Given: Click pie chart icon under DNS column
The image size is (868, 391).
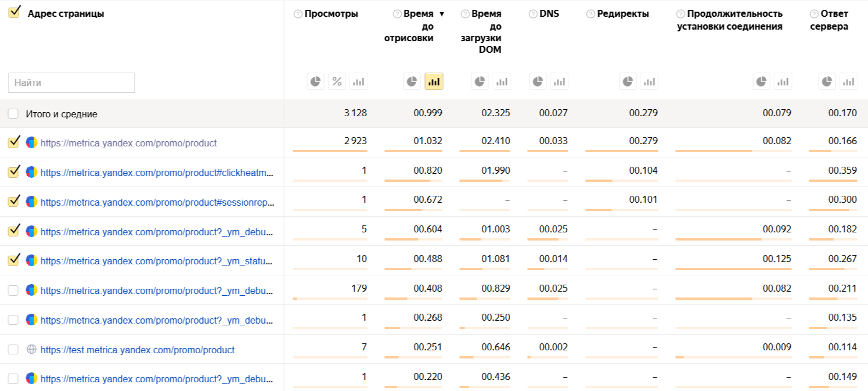Looking at the screenshot, I should (x=538, y=82).
